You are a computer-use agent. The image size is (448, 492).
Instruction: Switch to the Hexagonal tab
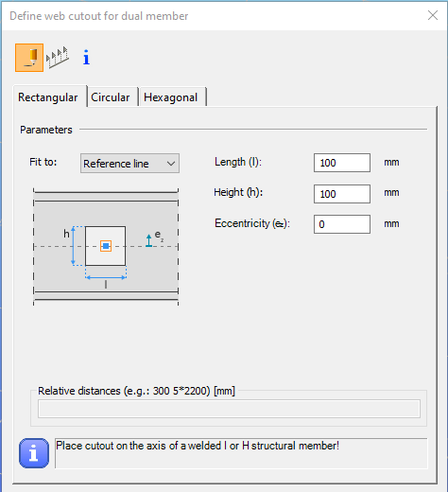(x=171, y=97)
